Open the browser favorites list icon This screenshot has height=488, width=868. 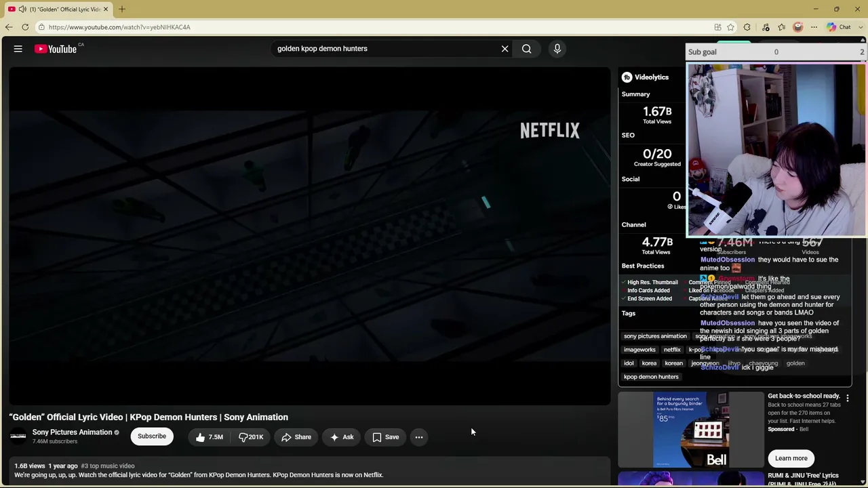[782, 27]
